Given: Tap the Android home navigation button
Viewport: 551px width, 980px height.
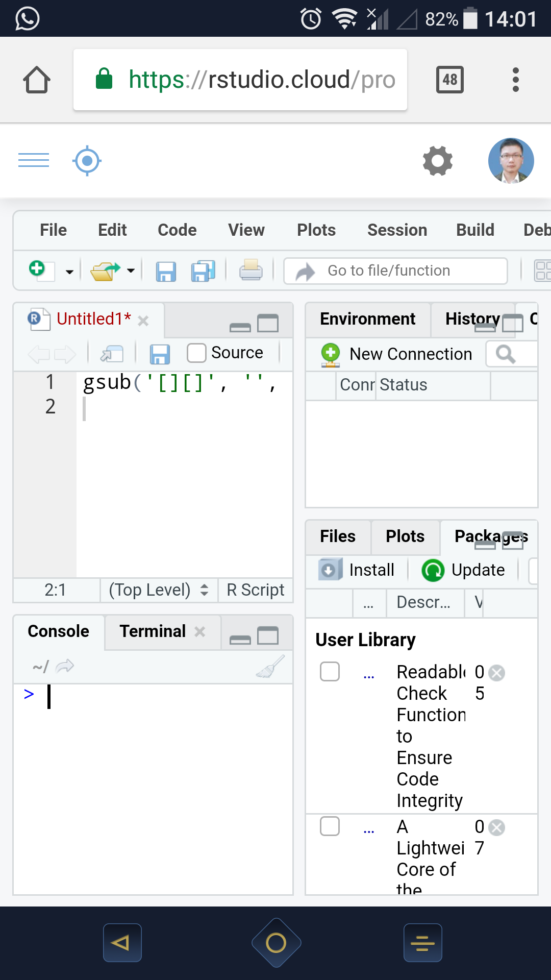Looking at the screenshot, I should (276, 943).
